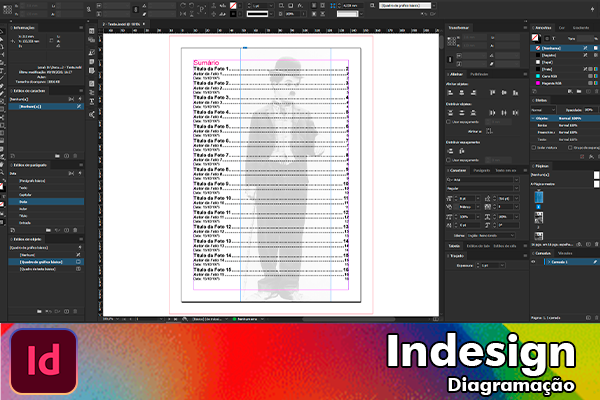This screenshot has height=400, width=600.
Task: Switch to the Cor tab
Action: (x=561, y=28)
